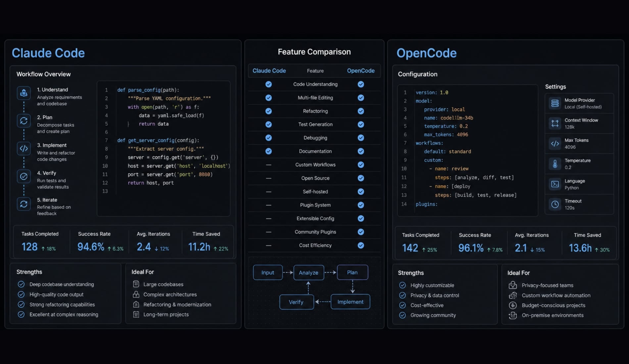Click the Plan step refresh icon

pyautogui.click(x=24, y=121)
